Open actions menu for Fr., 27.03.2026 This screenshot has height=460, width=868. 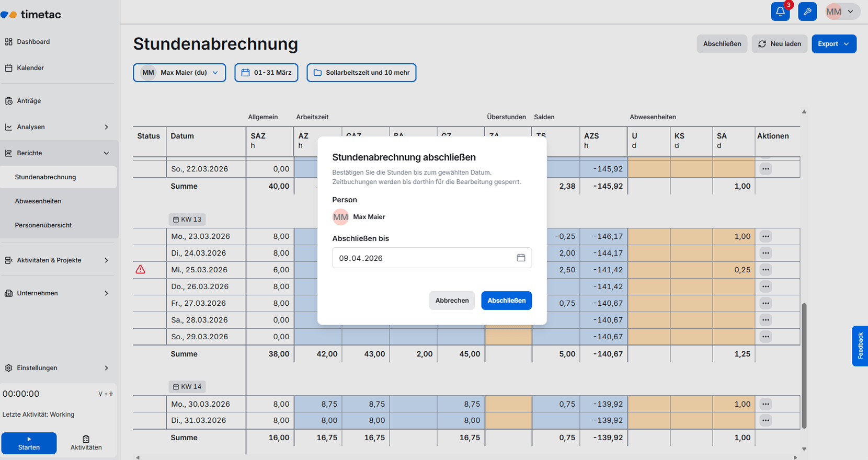[x=766, y=303]
